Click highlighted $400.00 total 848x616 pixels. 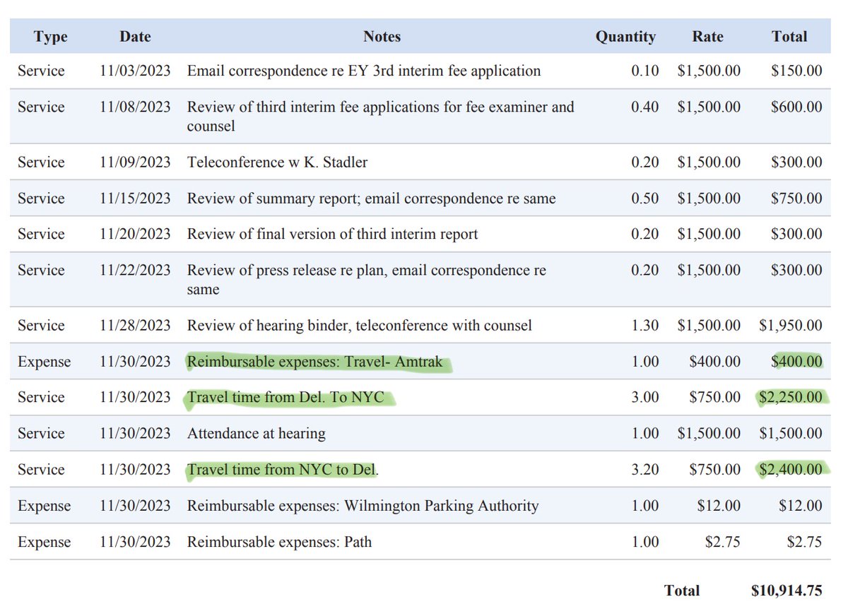tap(796, 362)
